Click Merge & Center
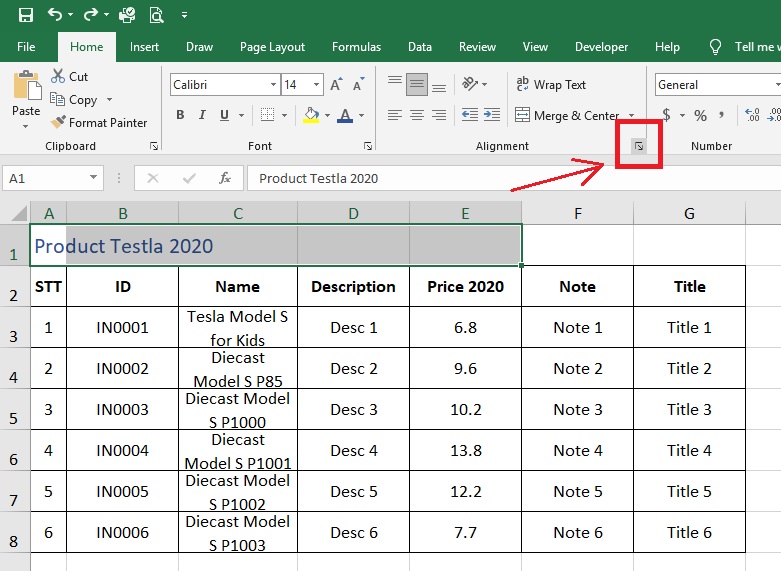This screenshot has height=571, width=781. point(567,116)
